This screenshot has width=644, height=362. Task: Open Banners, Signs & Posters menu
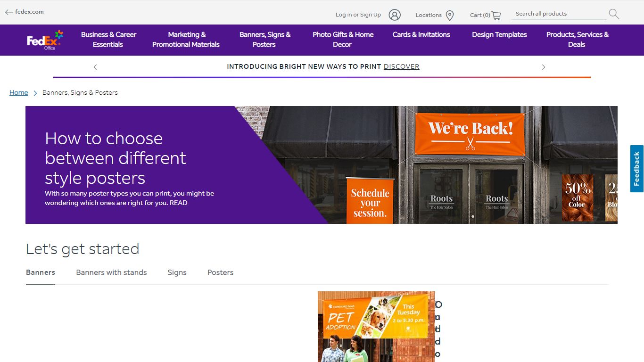coord(264,40)
